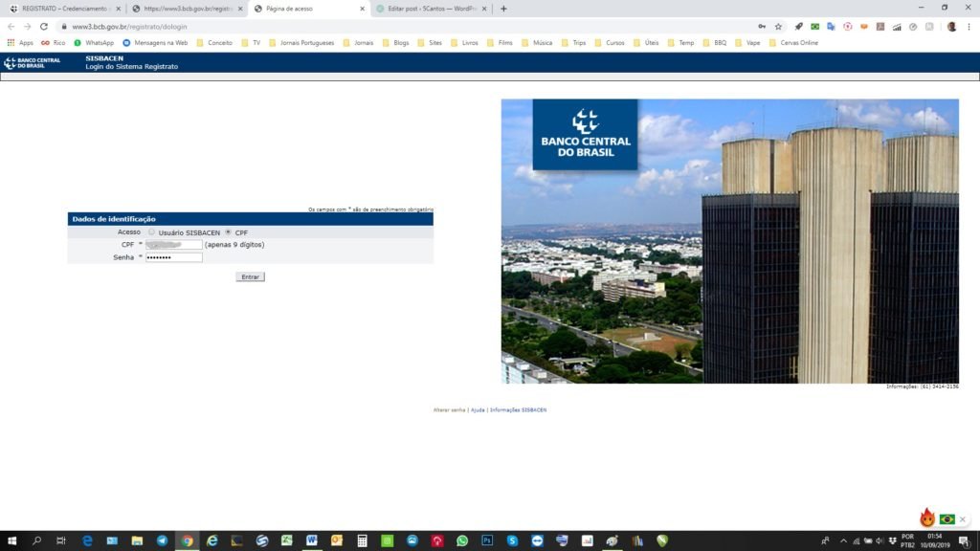Expand the TV bookmarks folder

pyautogui.click(x=251, y=42)
